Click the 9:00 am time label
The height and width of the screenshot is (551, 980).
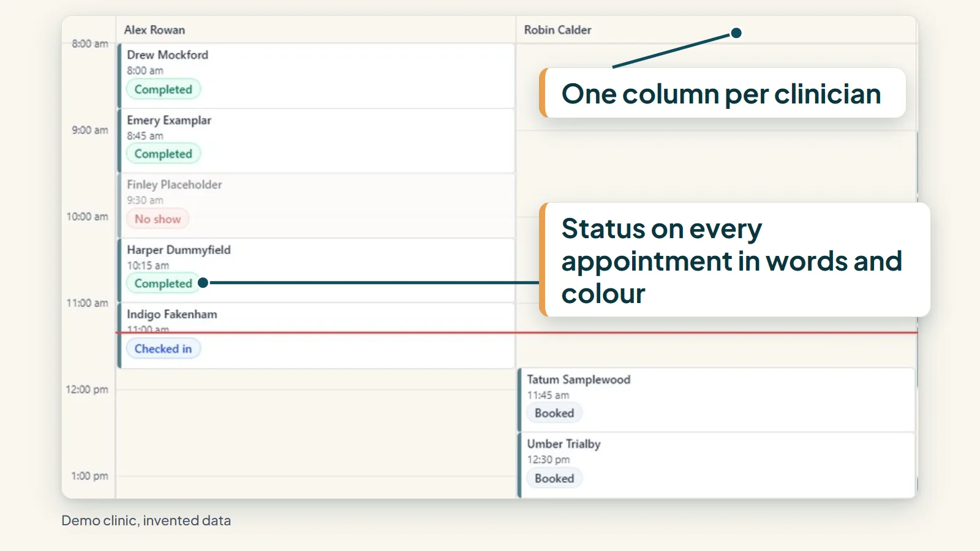pyautogui.click(x=90, y=130)
